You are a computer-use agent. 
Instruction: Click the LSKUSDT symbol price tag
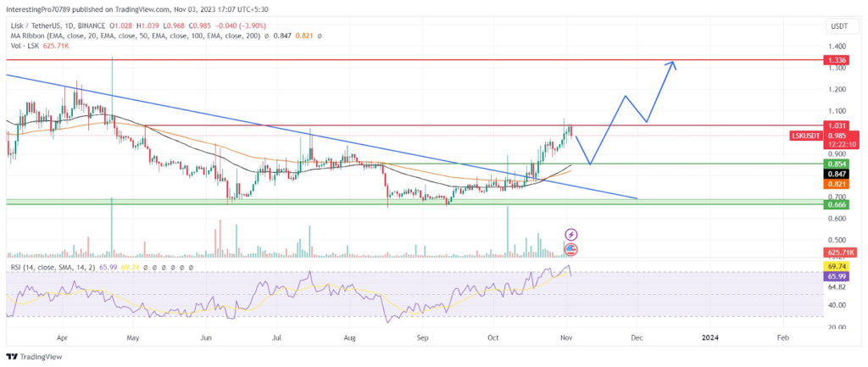pos(808,136)
